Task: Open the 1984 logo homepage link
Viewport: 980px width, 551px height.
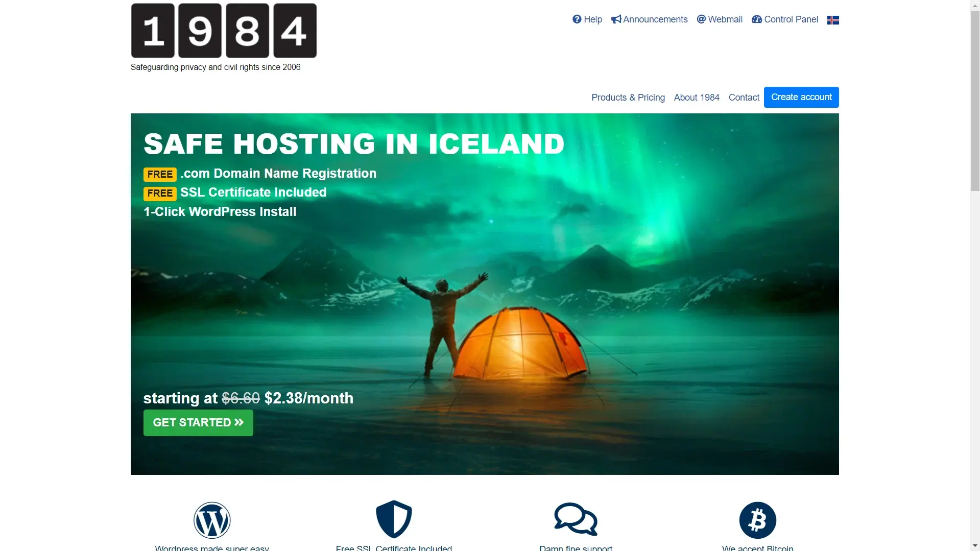Action: pyautogui.click(x=224, y=31)
